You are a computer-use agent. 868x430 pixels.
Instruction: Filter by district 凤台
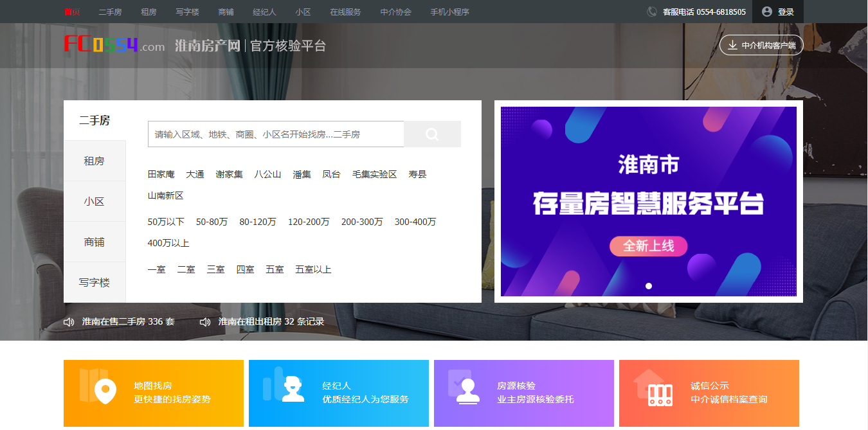point(331,174)
